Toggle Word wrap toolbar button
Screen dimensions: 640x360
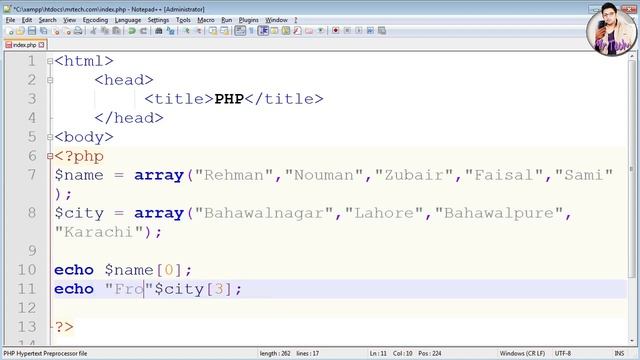tap(240, 31)
